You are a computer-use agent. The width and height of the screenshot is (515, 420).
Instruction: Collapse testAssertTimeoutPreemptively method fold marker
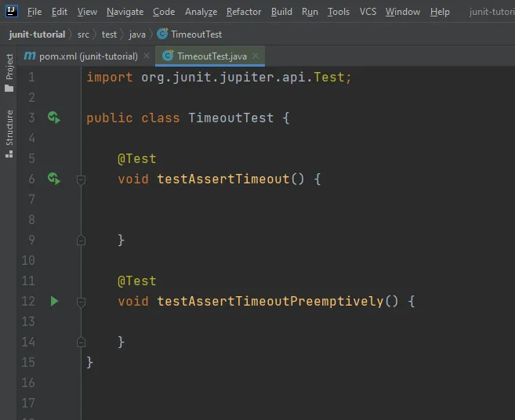pos(81,302)
